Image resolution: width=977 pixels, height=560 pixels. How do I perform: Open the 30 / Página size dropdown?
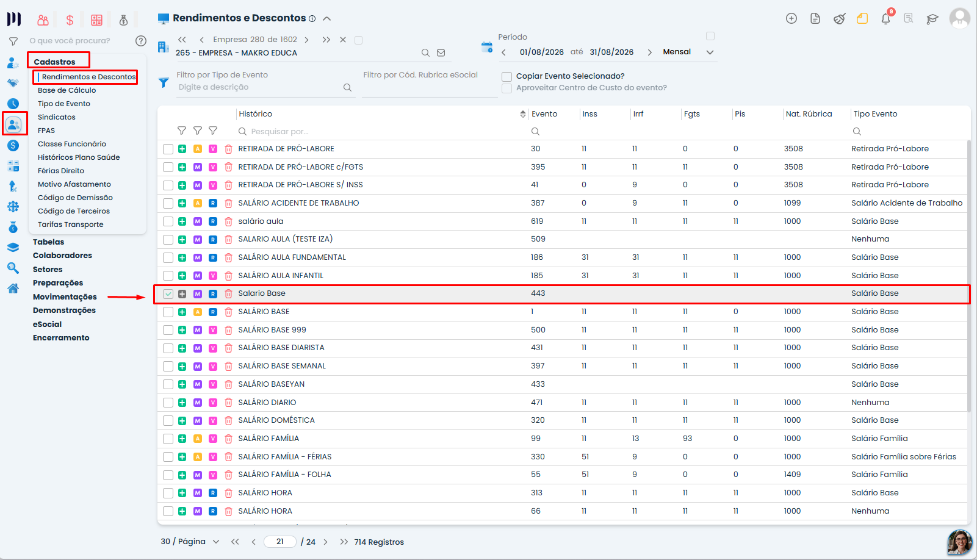coord(190,542)
